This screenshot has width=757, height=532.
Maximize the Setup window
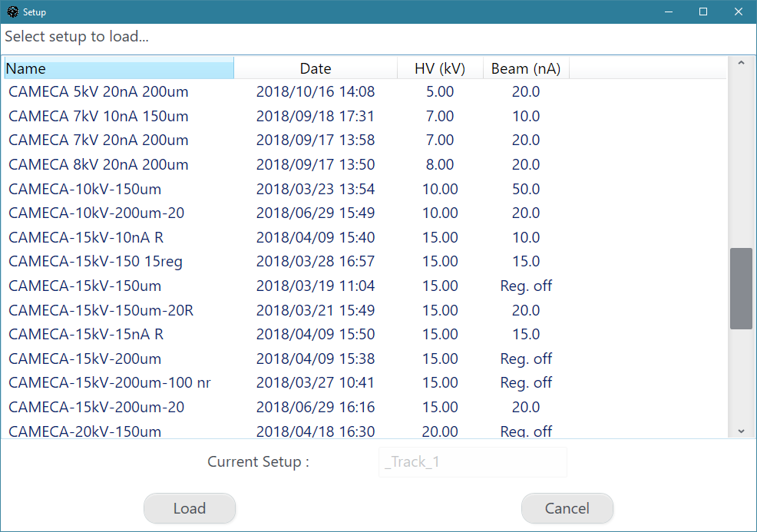[x=703, y=12]
